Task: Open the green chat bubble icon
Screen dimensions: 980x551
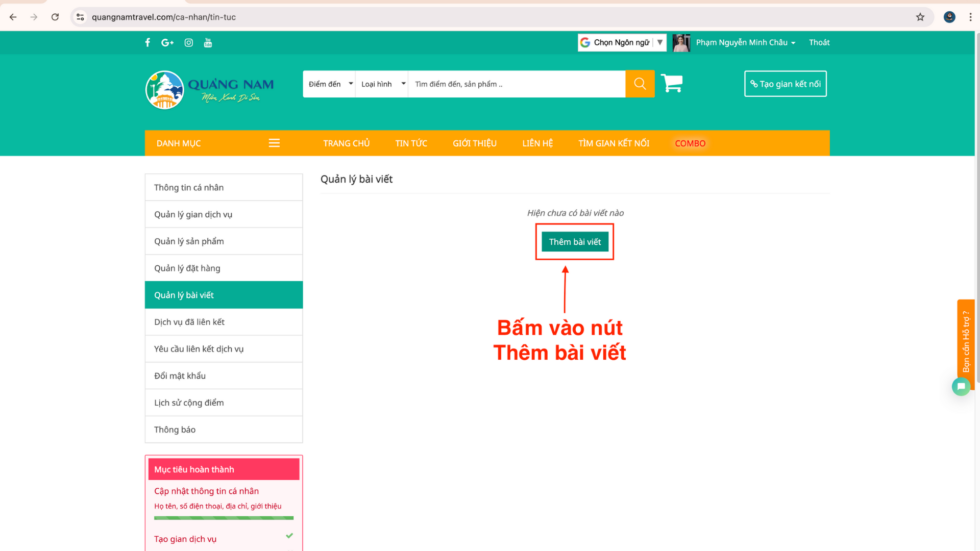Action: (961, 386)
